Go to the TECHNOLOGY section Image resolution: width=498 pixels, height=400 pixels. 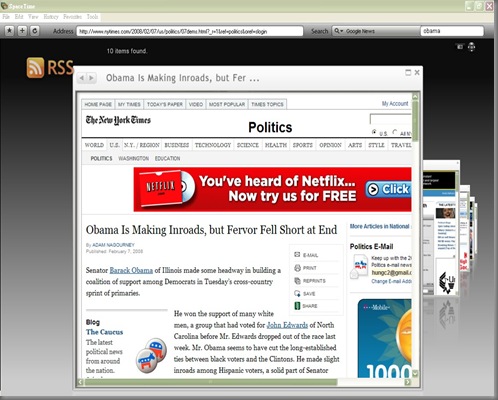tap(213, 145)
